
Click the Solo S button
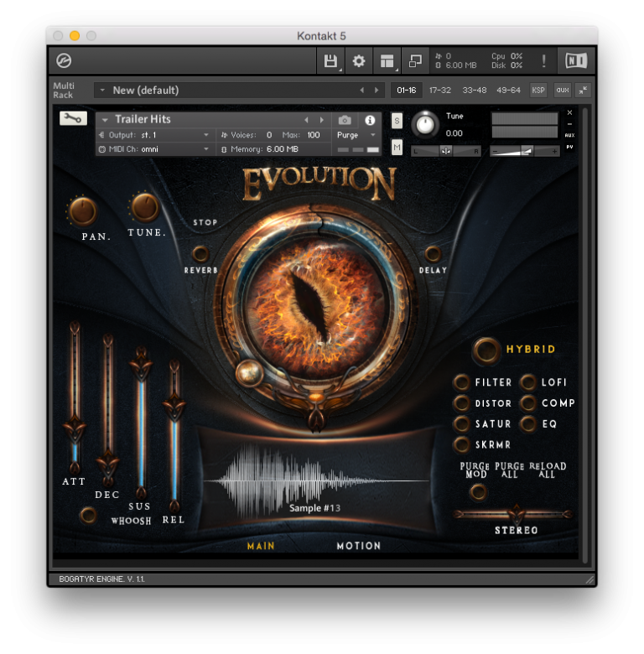tap(397, 120)
